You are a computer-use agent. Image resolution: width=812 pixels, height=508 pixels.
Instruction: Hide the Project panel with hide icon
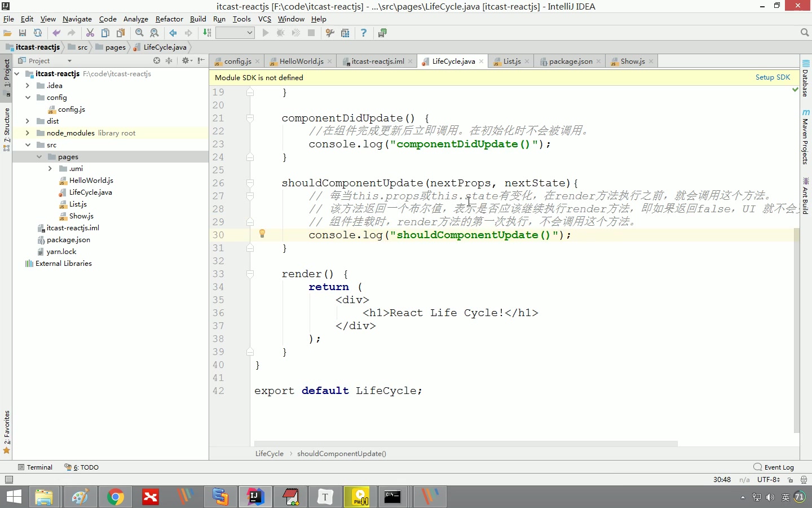coord(201,60)
